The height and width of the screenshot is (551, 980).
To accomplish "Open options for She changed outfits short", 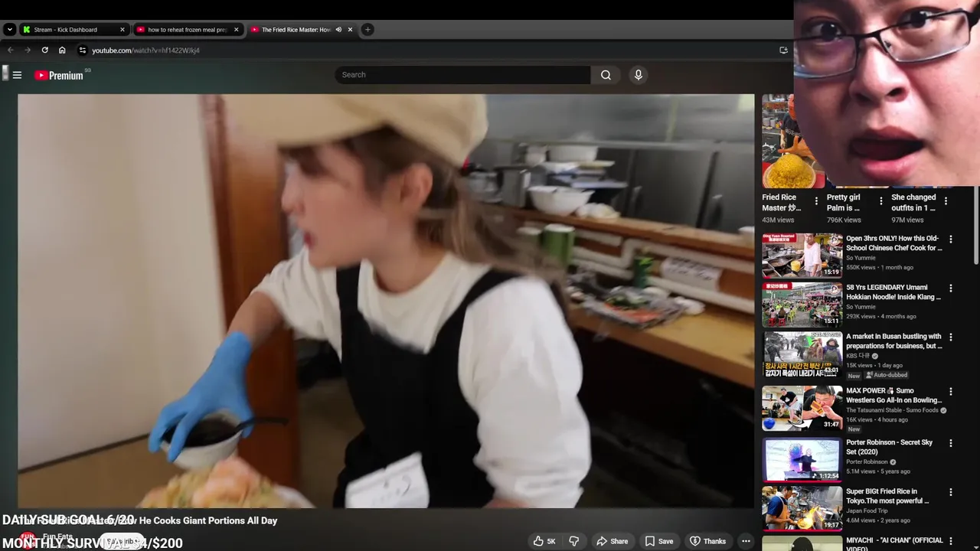I will coord(946,201).
